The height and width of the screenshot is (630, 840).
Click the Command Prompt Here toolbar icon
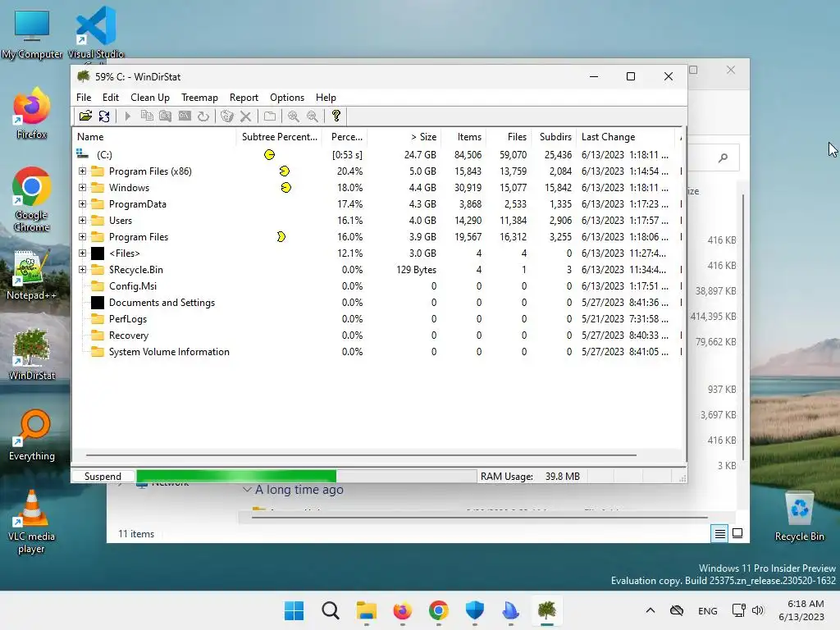click(x=185, y=116)
